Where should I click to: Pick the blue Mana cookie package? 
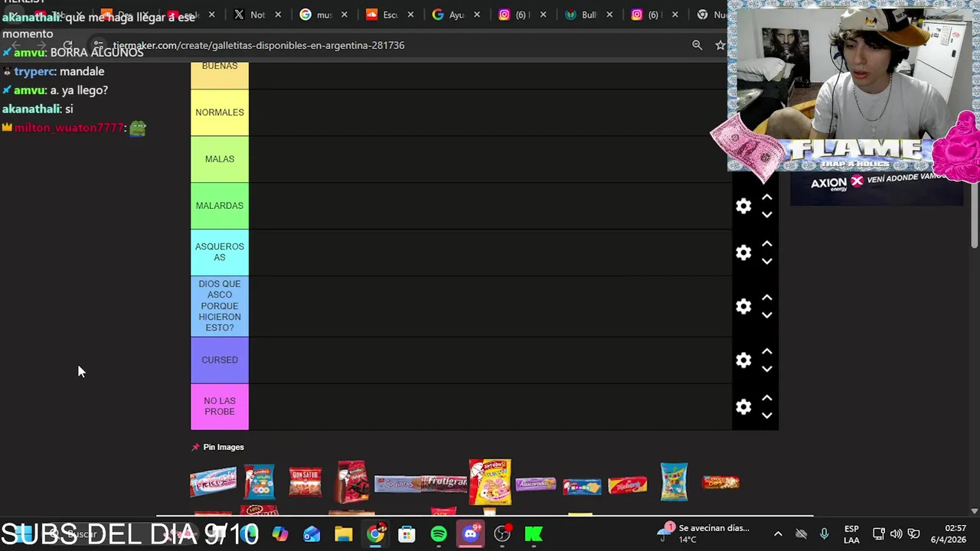pyautogui.click(x=582, y=487)
